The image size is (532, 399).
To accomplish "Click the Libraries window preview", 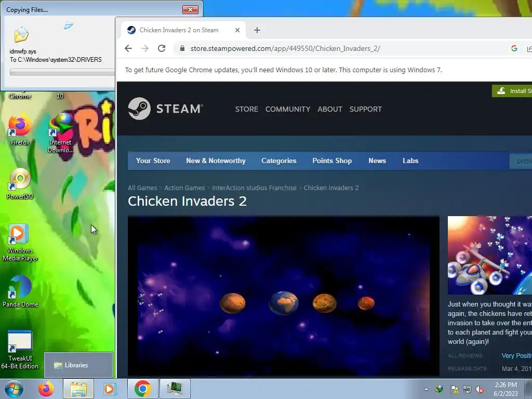I will 78,365.
